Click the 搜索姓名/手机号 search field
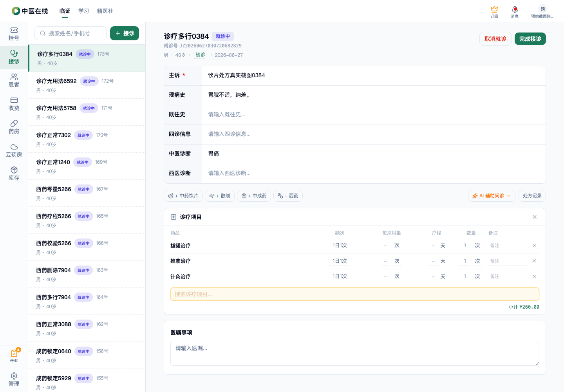Screen dimensions: 564x392 [x=70, y=33]
